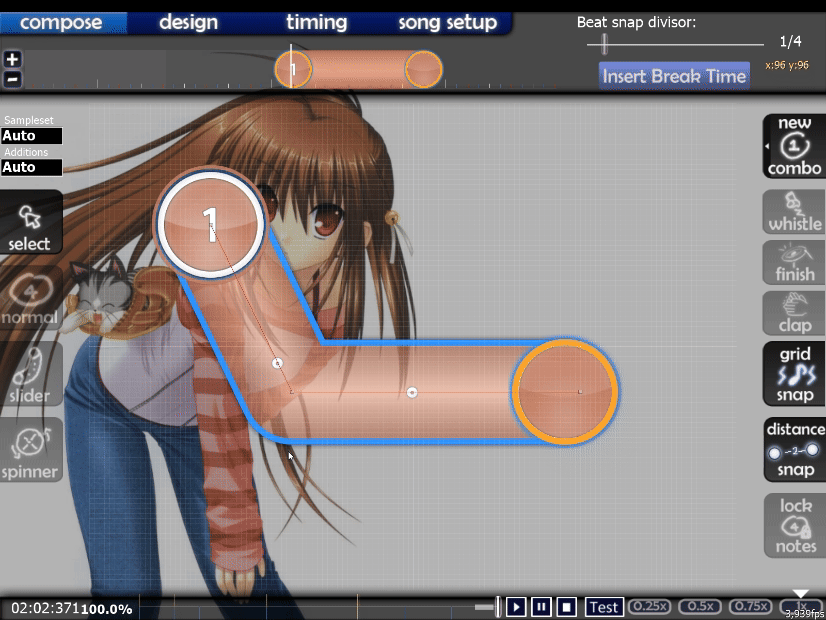This screenshot has width=826, height=620.
Task: Pick the slider tool
Action: pyautogui.click(x=30, y=375)
